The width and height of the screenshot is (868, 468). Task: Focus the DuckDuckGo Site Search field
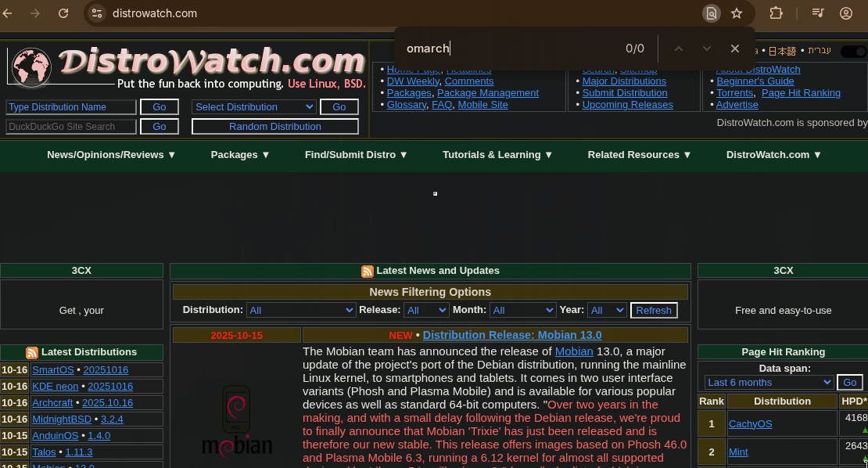[x=71, y=126]
